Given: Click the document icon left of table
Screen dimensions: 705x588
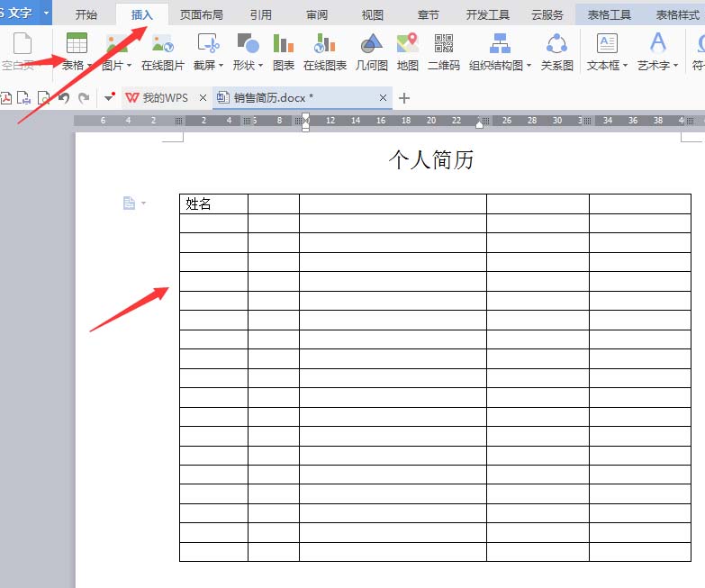Looking at the screenshot, I should point(129,204).
